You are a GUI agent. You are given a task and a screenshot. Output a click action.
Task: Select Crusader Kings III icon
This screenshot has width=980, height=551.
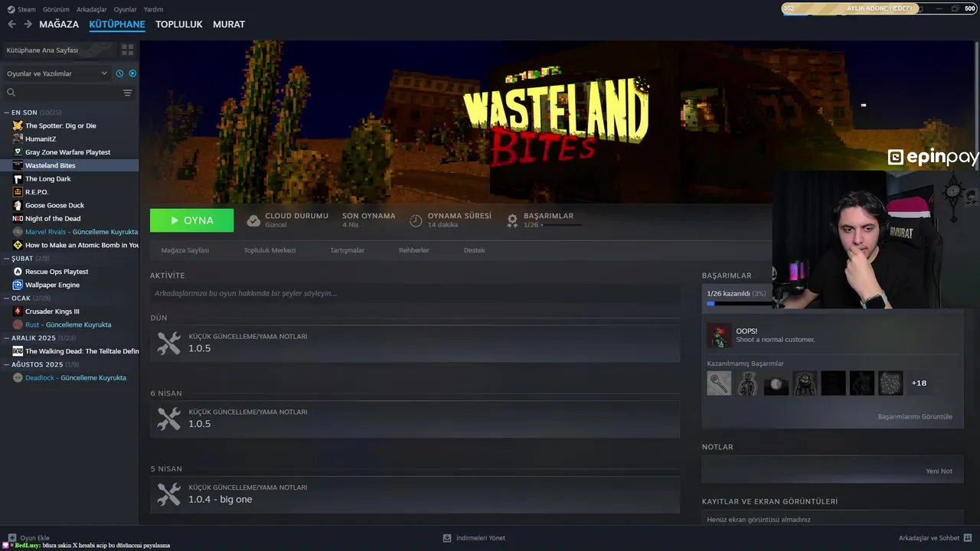pyautogui.click(x=18, y=311)
